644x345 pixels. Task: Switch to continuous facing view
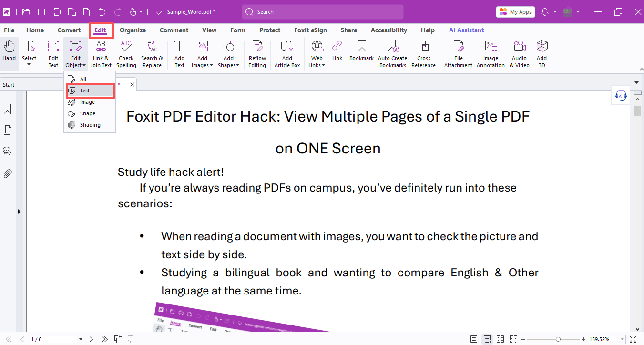point(513,339)
